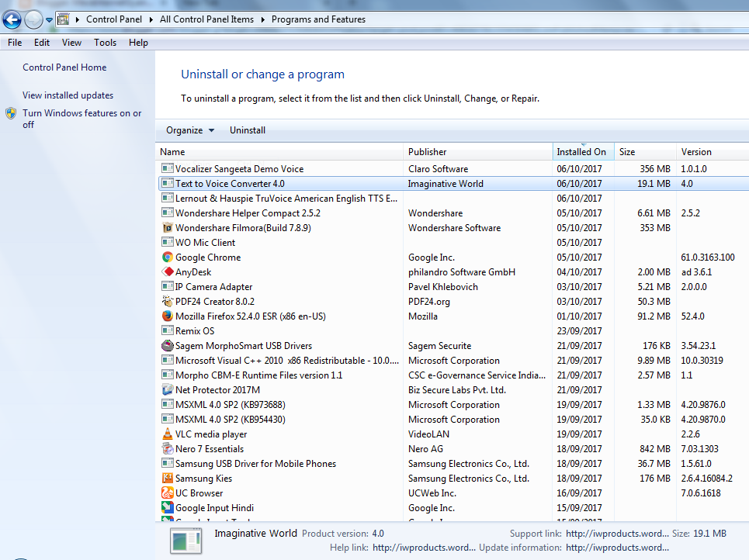Select the WO Mic Client icon
Image resolution: width=749 pixels, height=560 pixels.
click(x=167, y=243)
